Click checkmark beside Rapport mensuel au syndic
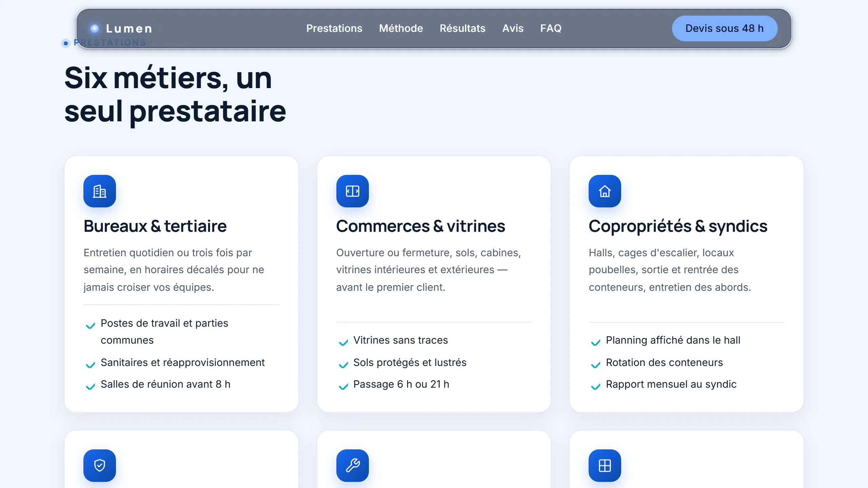Image resolution: width=868 pixels, height=488 pixels. tap(596, 387)
